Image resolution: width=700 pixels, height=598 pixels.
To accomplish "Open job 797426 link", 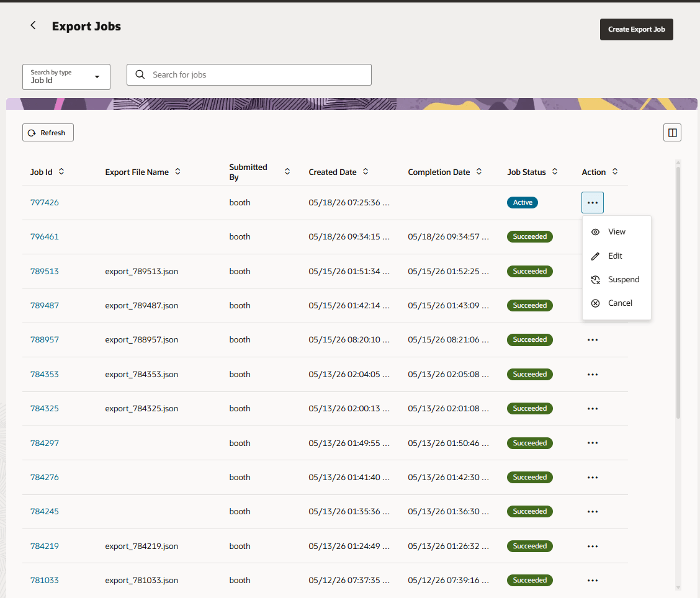I will (x=45, y=203).
